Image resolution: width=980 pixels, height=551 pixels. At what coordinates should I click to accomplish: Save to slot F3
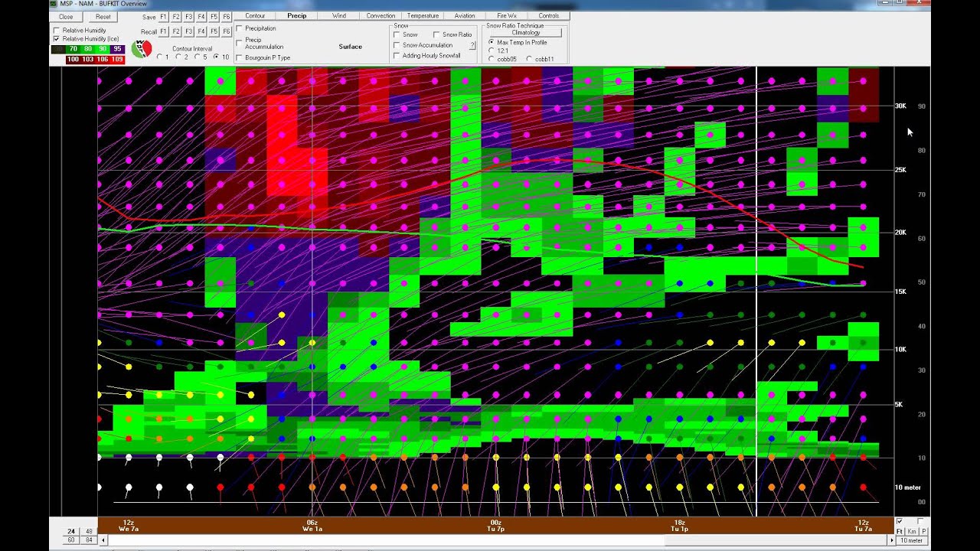click(188, 17)
